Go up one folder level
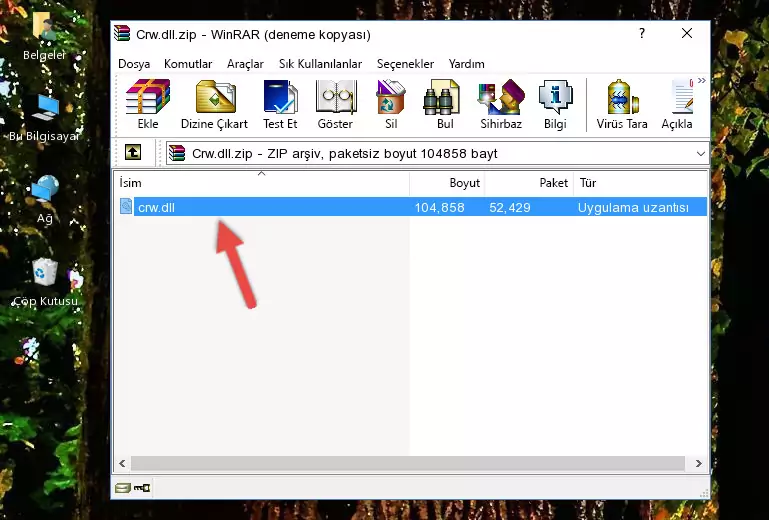 133,153
